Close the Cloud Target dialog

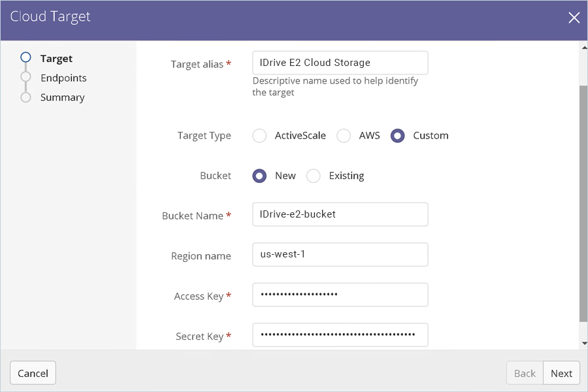click(574, 17)
